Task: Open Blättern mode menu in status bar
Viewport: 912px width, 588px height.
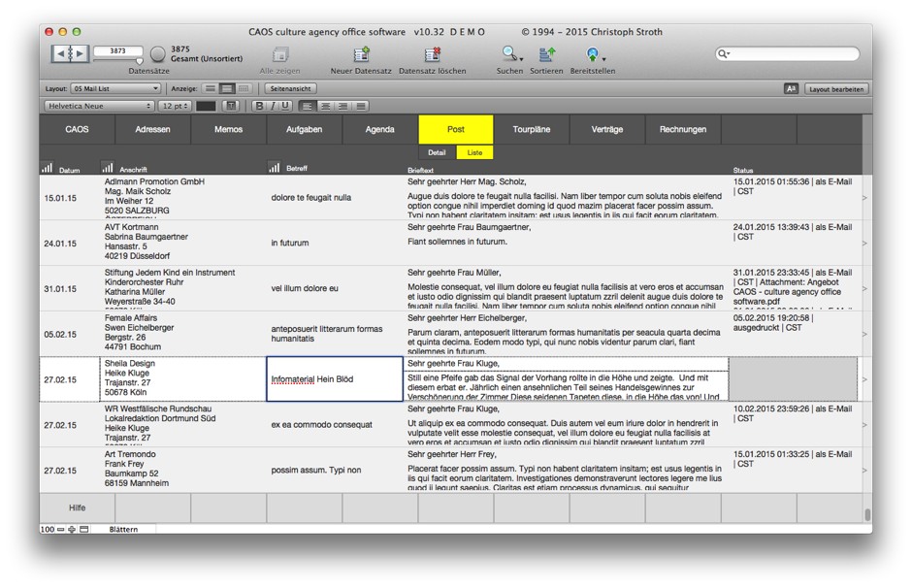Action: click(123, 529)
